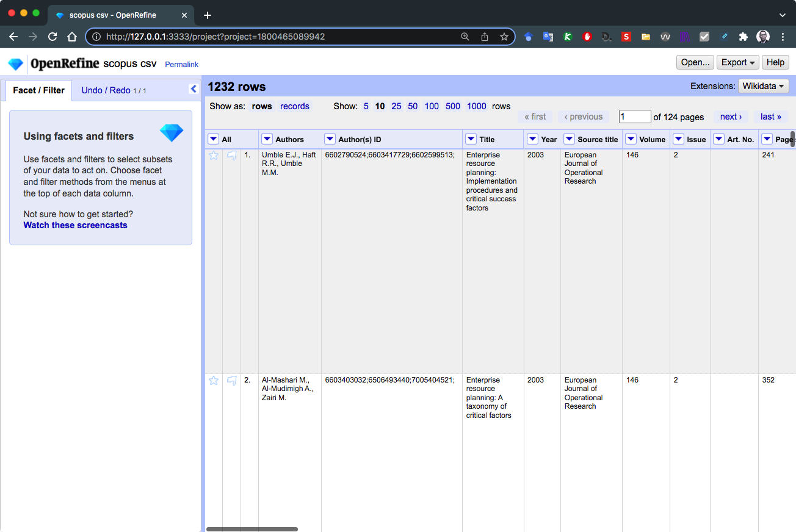Show data as rows
Screen dimensions: 796x532
(262, 106)
